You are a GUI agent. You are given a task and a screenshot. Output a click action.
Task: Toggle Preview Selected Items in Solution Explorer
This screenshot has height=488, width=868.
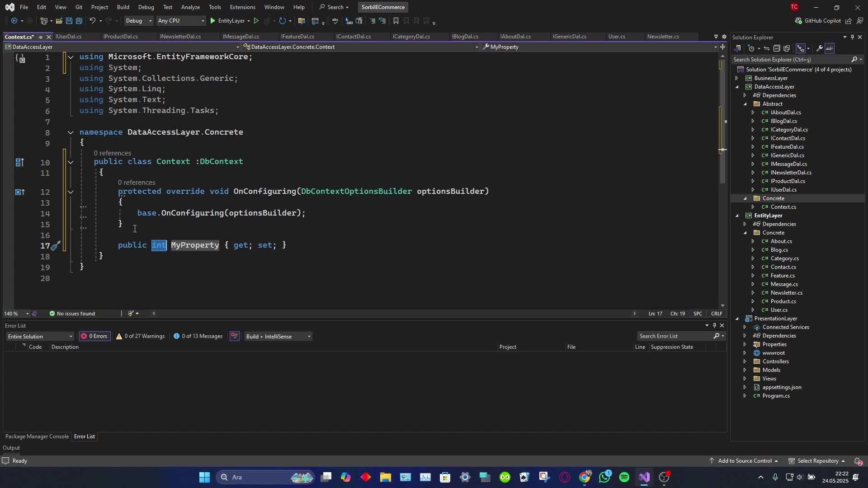[830, 48]
